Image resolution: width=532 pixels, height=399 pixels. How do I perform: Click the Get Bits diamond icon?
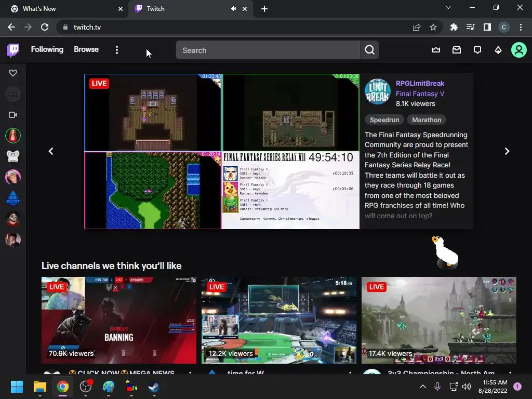[498, 50]
